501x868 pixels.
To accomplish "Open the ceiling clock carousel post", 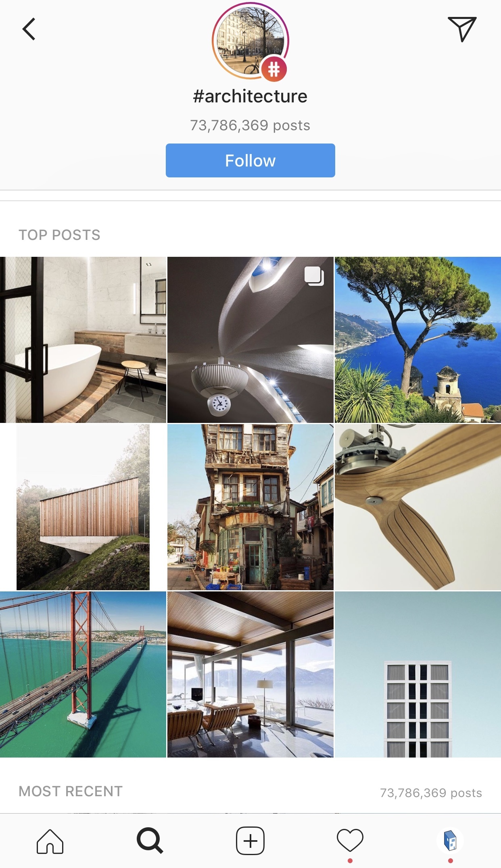I will coord(250,340).
